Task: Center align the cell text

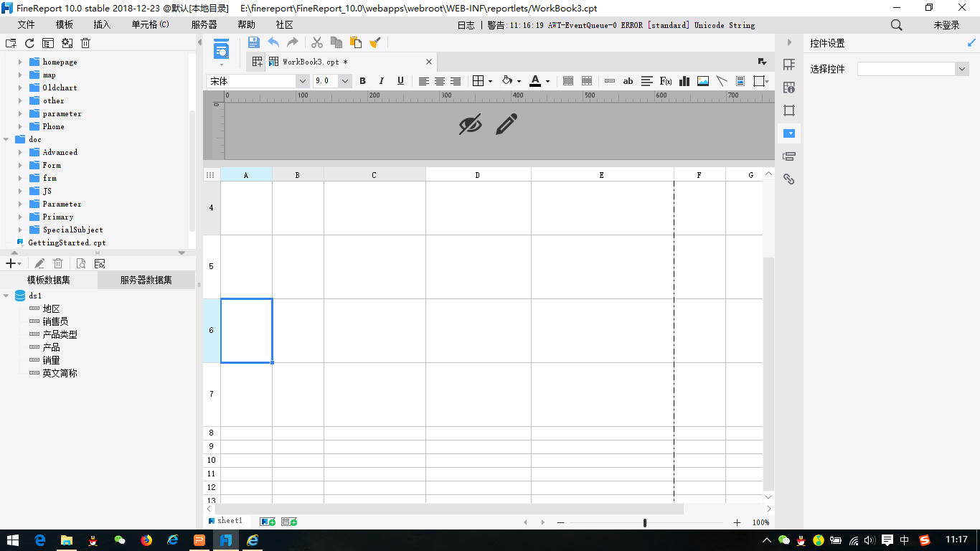Action: pyautogui.click(x=440, y=81)
